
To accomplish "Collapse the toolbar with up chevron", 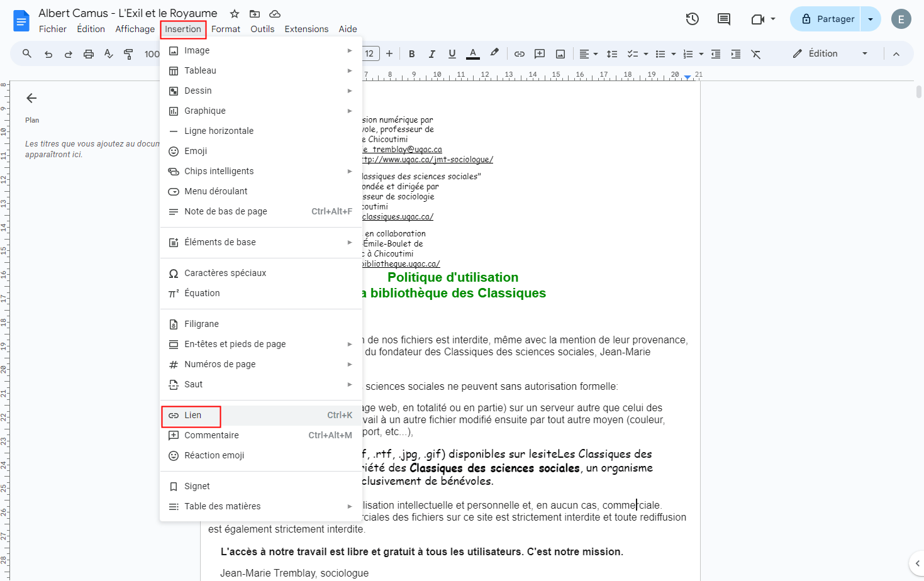I will click(x=896, y=54).
